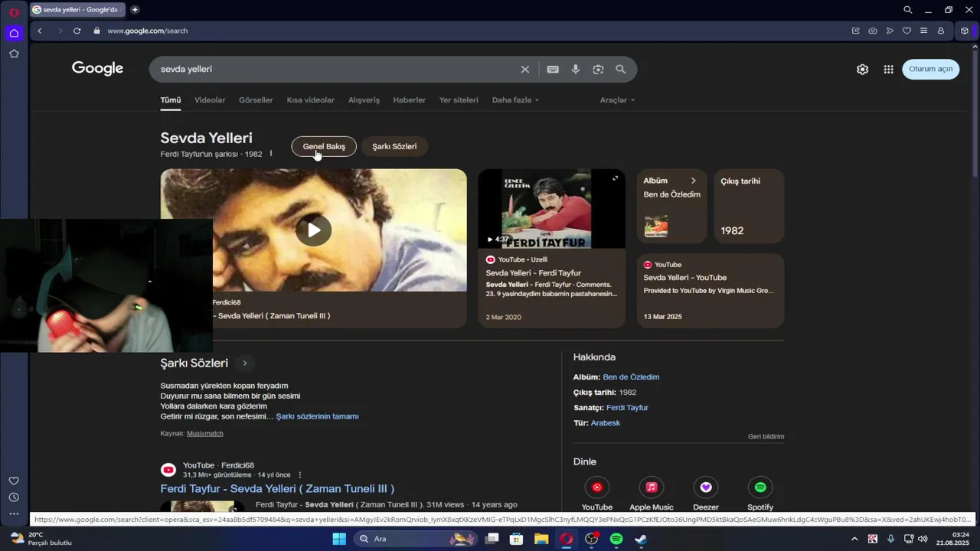Go back to the previous page
The height and width of the screenshot is (551, 980).
[40, 31]
